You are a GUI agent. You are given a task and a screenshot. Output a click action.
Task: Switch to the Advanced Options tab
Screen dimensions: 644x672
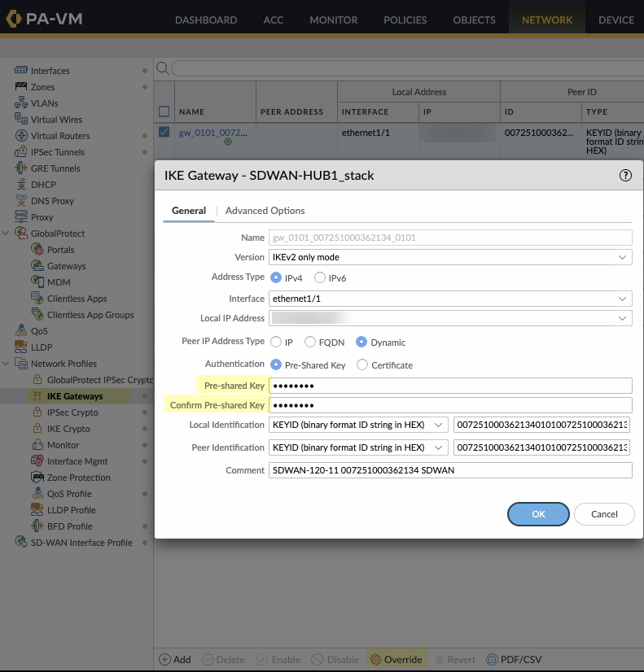click(265, 211)
